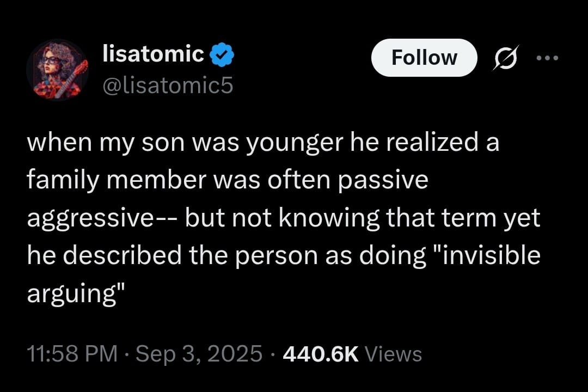Image resolution: width=588 pixels, height=392 pixels.
Task: Click the Sep 3, 2025 date
Action: [x=199, y=354]
